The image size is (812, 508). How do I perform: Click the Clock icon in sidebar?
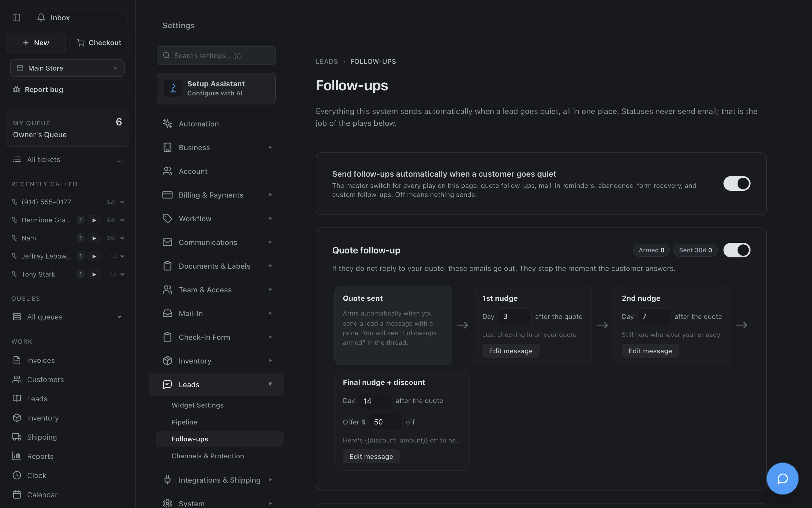pos(17,475)
